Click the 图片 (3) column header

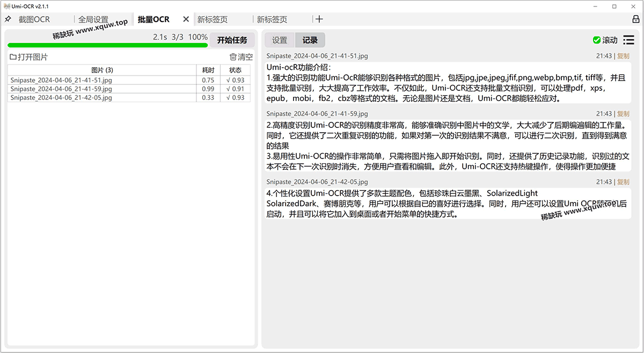(x=102, y=70)
